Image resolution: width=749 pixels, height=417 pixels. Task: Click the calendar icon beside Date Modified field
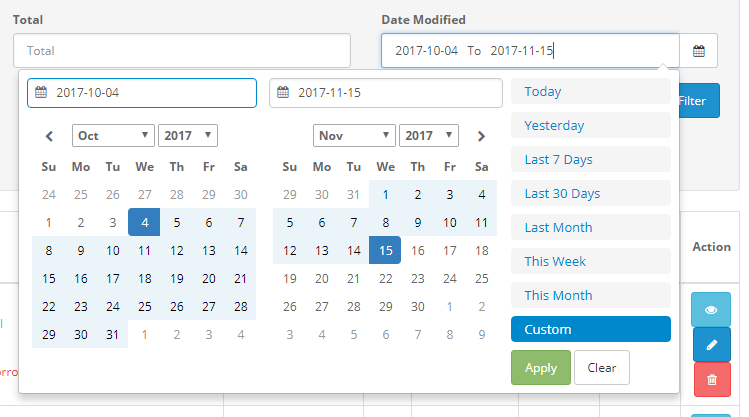click(x=698, y=51)
